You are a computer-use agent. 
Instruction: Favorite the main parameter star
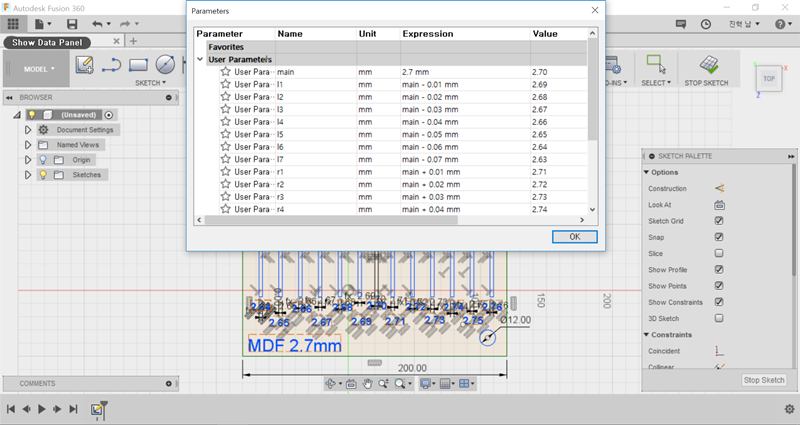tap(226, 71)
